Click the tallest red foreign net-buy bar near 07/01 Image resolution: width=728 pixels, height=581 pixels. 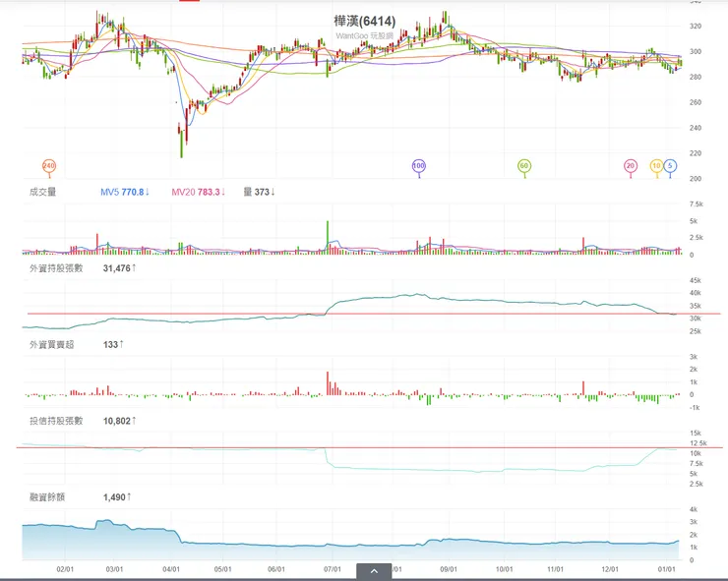point(328,383)
